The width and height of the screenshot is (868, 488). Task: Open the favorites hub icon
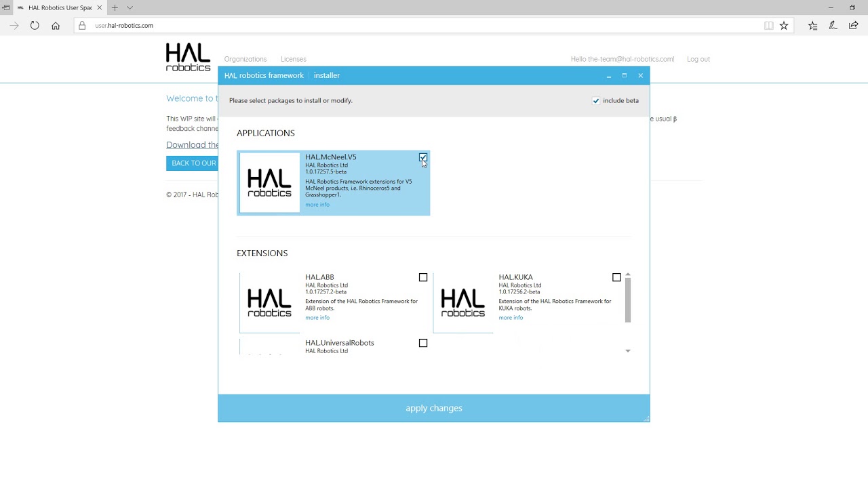pyautogui.click(x=812, y=26)
